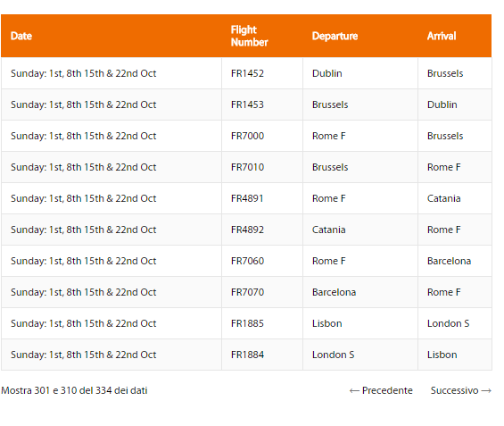Go to the Successivo next page link

pyautogui.click(x=461, y=390)
